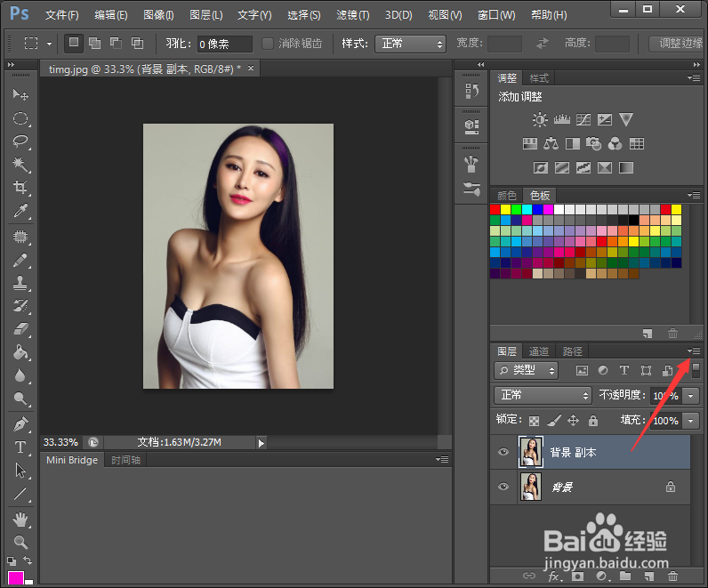Open the Swatches panel flyout menu
The width and height of the screenshot is (708, 588).
pyautogui.click(x=694, y=195)
